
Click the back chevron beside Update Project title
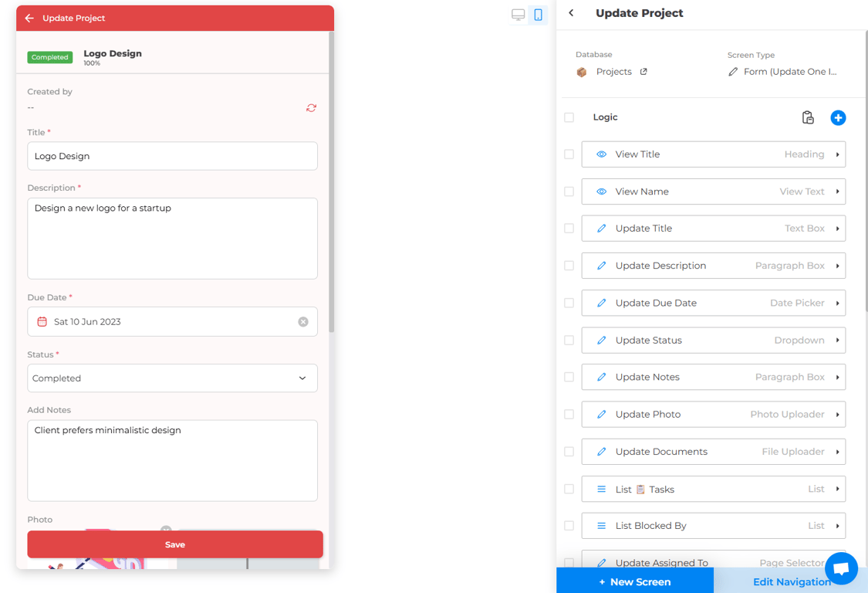click(571, 13)
